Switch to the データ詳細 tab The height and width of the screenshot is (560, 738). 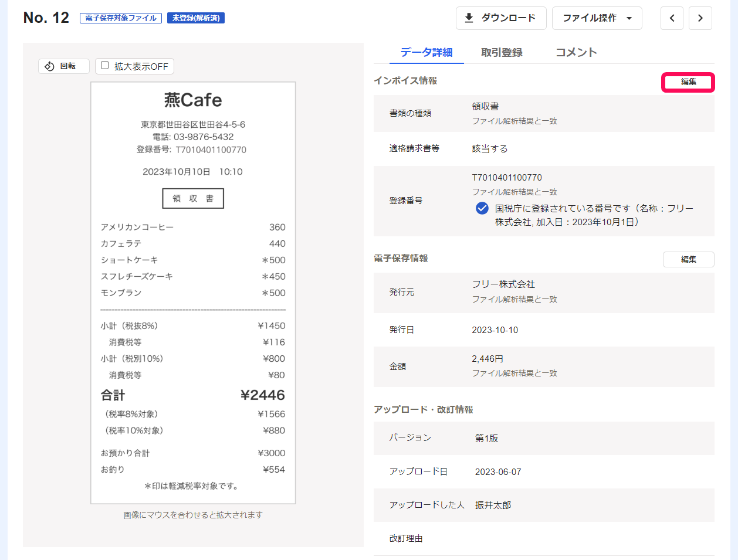click(426, 52)
